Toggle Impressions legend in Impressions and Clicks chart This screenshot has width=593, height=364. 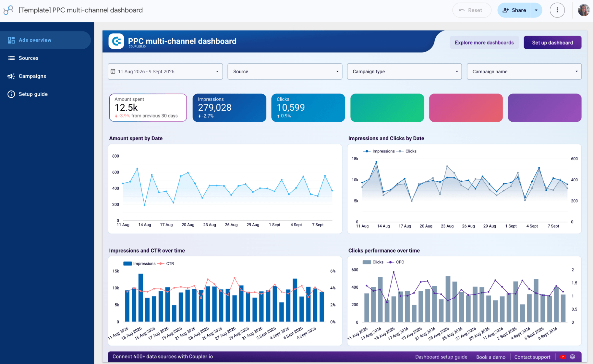[379, 151]
